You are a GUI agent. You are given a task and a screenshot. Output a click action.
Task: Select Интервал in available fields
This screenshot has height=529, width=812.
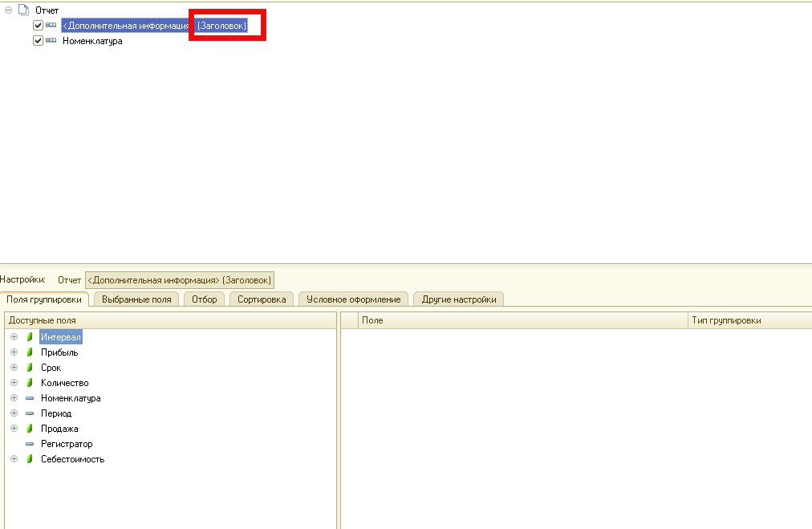(x=61, y=337)
